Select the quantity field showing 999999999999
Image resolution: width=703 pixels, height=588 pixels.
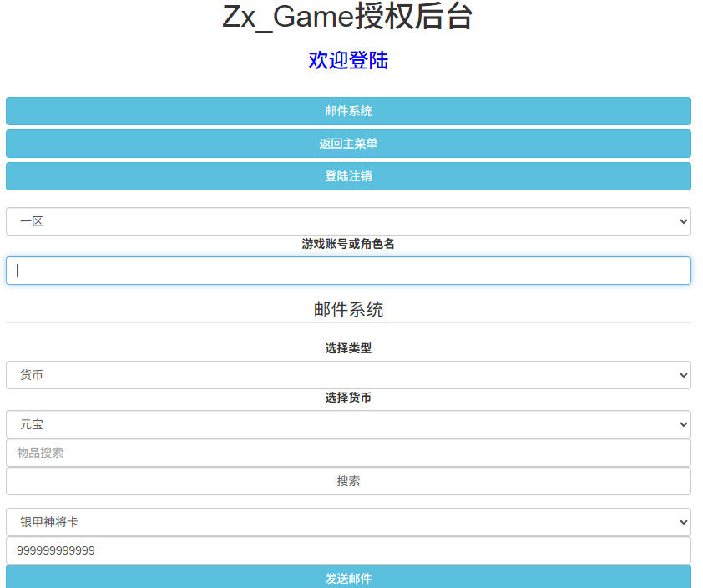click(x=347, y=550)
